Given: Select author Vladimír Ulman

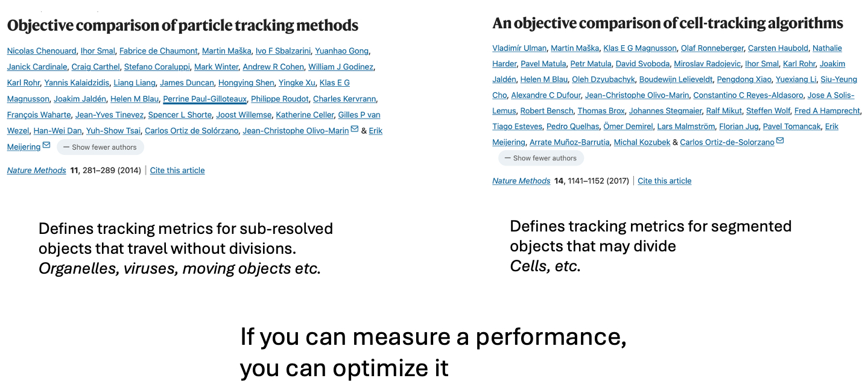Looking at the screenshot, I should [519, 48].
